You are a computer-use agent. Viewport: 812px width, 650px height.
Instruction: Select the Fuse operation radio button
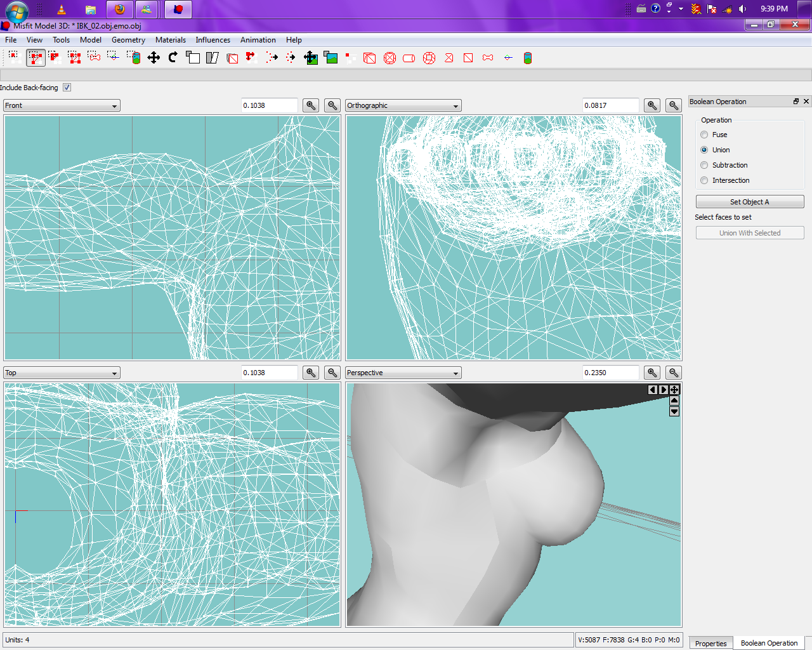(704, 135)
